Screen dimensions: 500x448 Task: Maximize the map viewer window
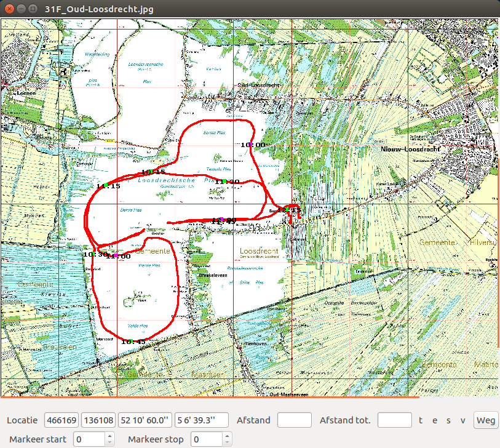(32, 9)
